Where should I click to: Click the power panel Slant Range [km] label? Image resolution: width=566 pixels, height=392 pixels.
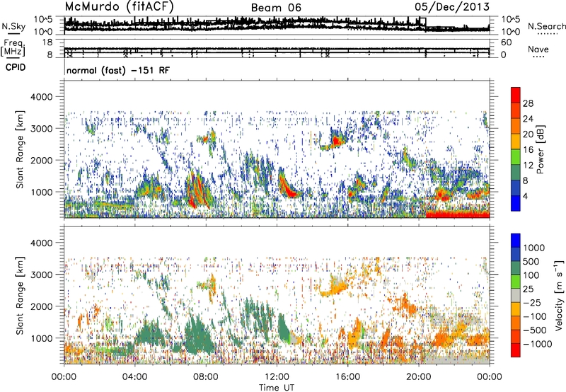click(20, 149)
